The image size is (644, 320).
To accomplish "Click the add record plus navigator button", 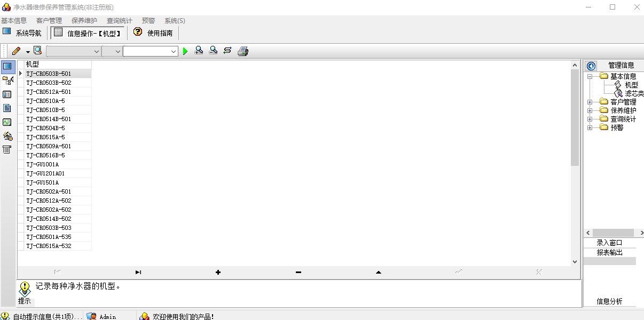I will (218, 273).
